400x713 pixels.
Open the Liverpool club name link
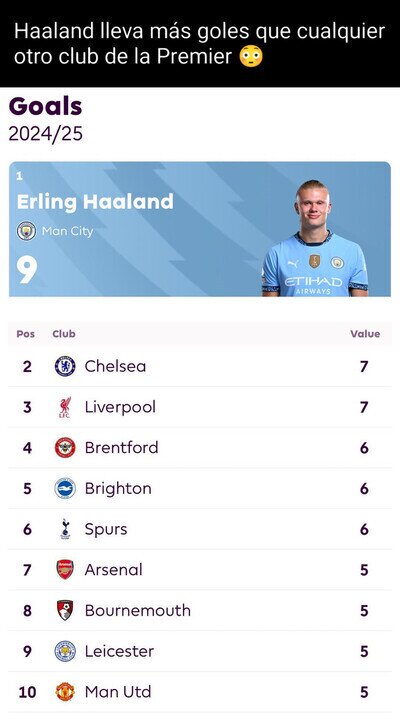tap(120, 407)
